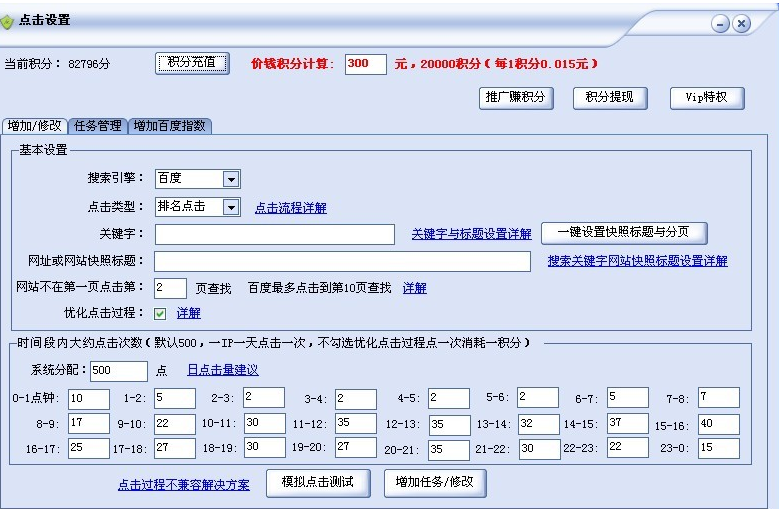Focus the price calculation field showing 300
This screenshot has height=509, width=779.
[x=366, y=65]
